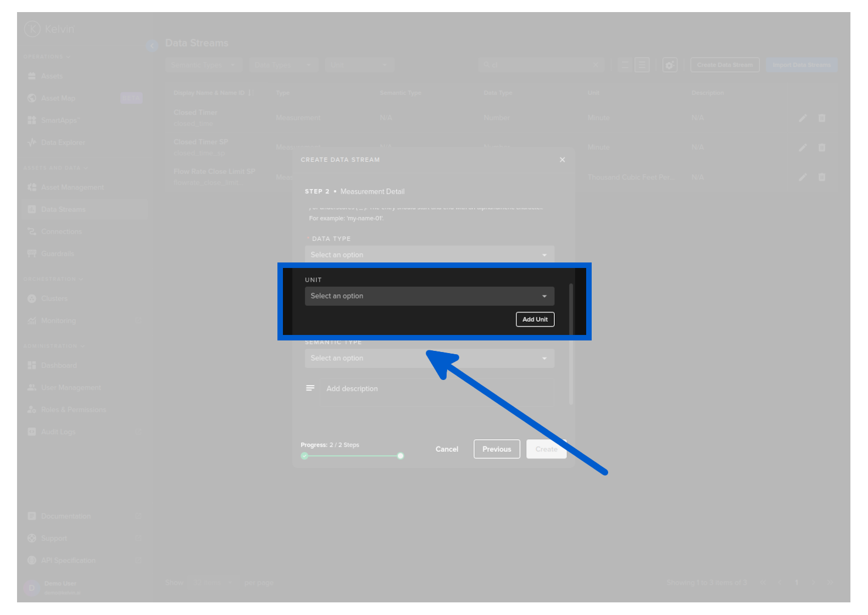Switch to the compact list view
Screen dimensions: 868x615
[x=625, y=65]
